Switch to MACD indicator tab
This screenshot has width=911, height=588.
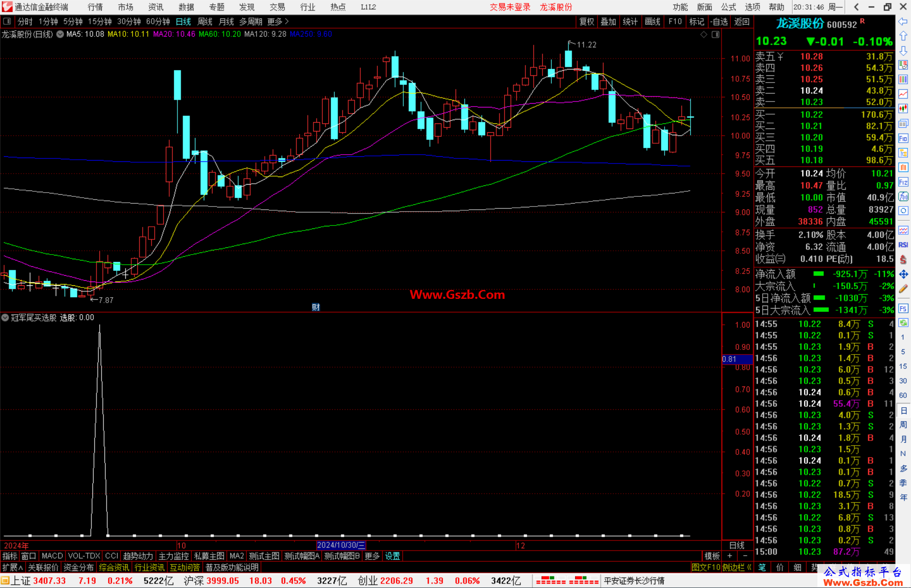pyautogui.click(x=52, y=556)
